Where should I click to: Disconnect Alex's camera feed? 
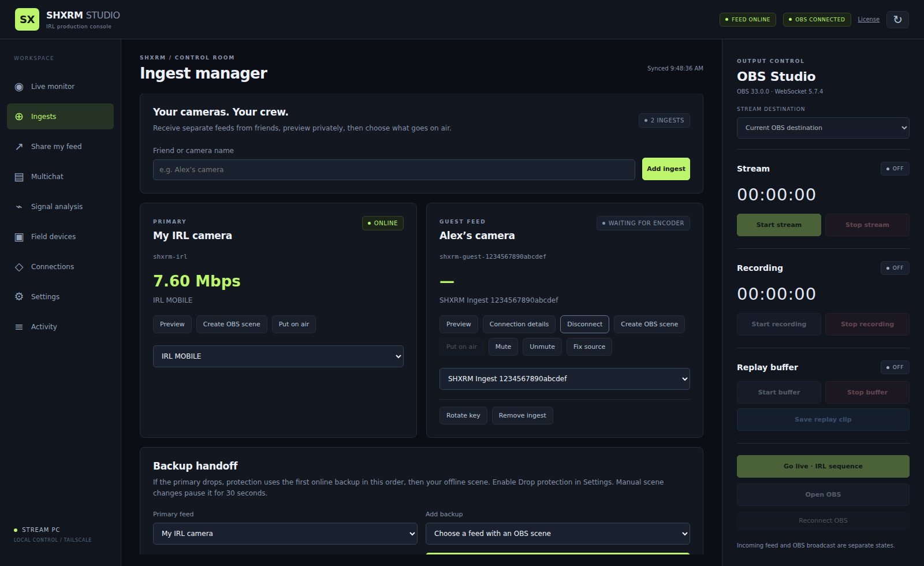(584, 325)
